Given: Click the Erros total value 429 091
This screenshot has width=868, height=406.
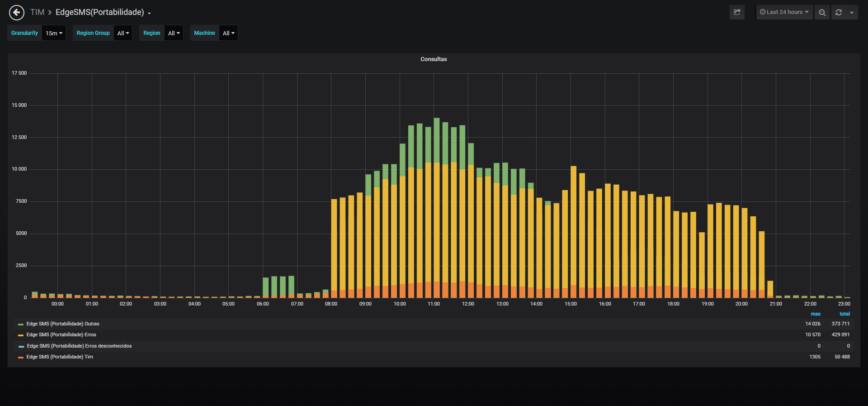Looking at the screenshot, I should coord(841,335).
